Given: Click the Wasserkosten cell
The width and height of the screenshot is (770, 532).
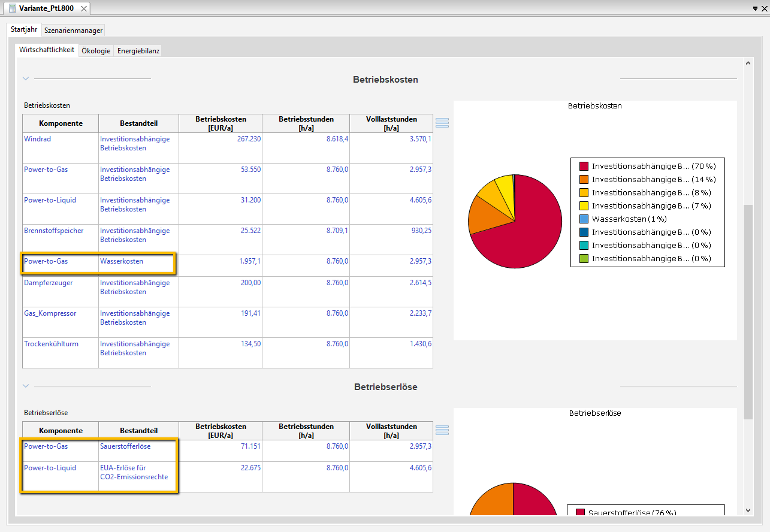Looking at the screenshot, I should (x=138, y=266).
